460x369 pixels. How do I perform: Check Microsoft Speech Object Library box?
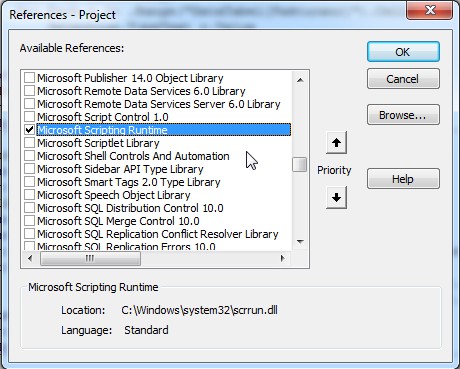(29, 195)
